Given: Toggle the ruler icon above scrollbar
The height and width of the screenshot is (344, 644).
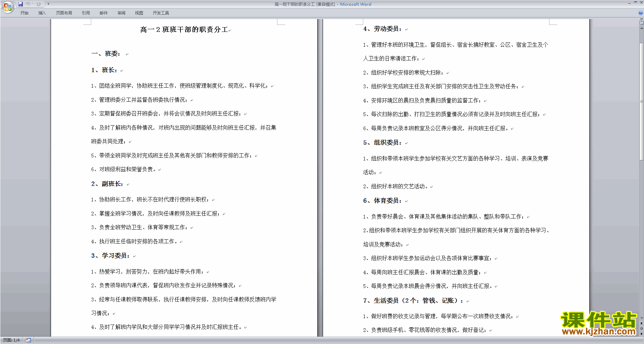Looking at the screenshot, I should tap(642, 23).
